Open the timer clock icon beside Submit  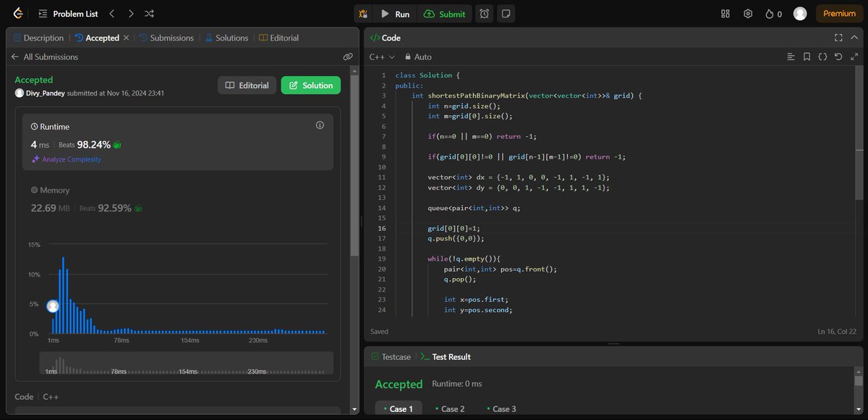click(484, 13)
